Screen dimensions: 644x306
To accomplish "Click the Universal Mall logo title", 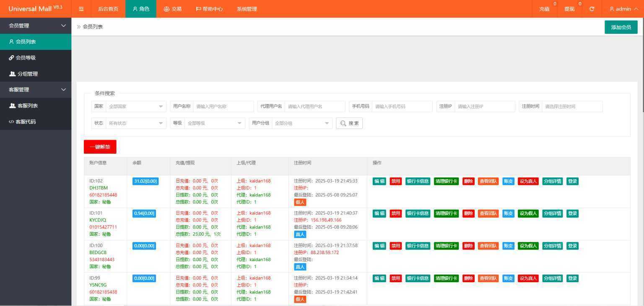I will [x=35, y=9].
